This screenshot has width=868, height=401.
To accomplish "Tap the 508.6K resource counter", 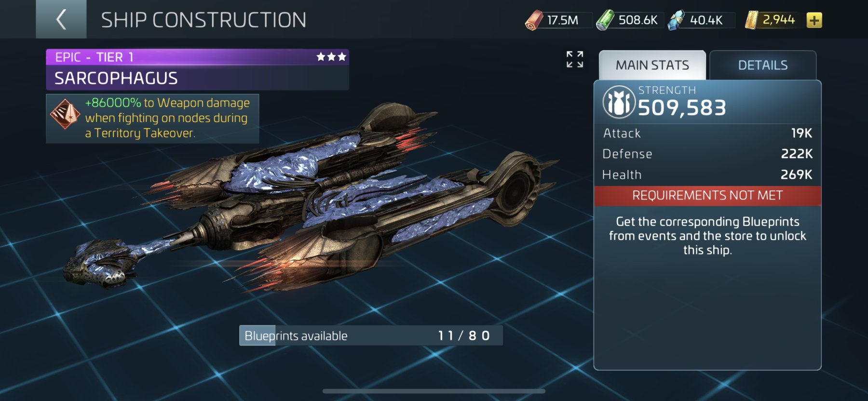I will click(637, 20).
